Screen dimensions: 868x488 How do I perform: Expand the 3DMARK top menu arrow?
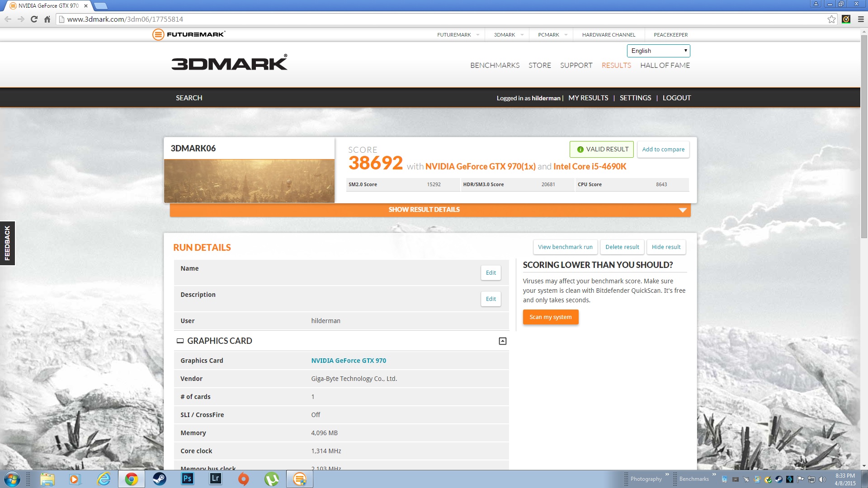pos(522,35)
